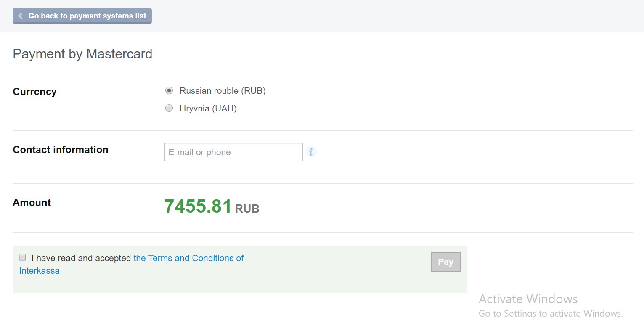Click the Activate Windows watermark text
Viewport: 644px width, 317px height.
click(528, 299)
